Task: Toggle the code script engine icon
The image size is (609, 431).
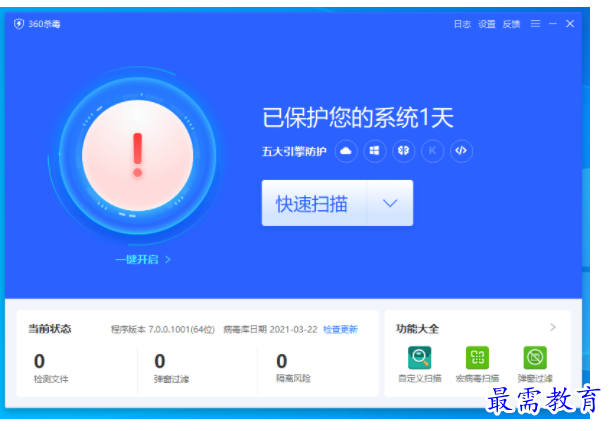Action: pyautogui.click(x=461, y=151)
